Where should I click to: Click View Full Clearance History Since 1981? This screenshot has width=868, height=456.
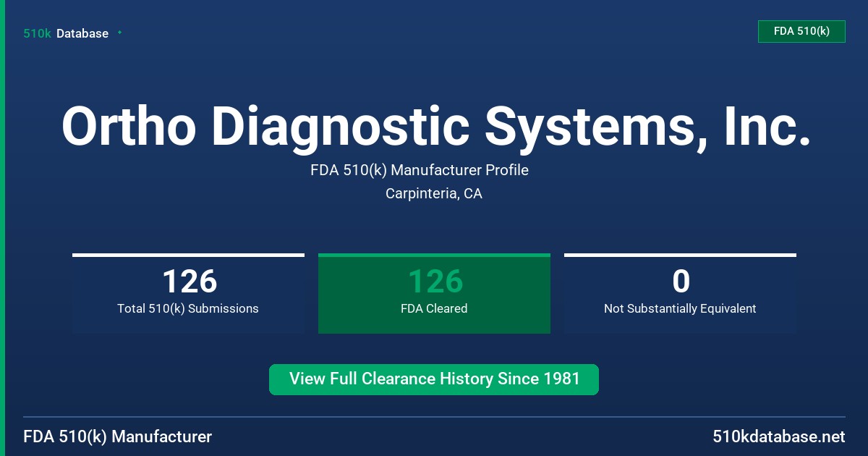(434, 379)
